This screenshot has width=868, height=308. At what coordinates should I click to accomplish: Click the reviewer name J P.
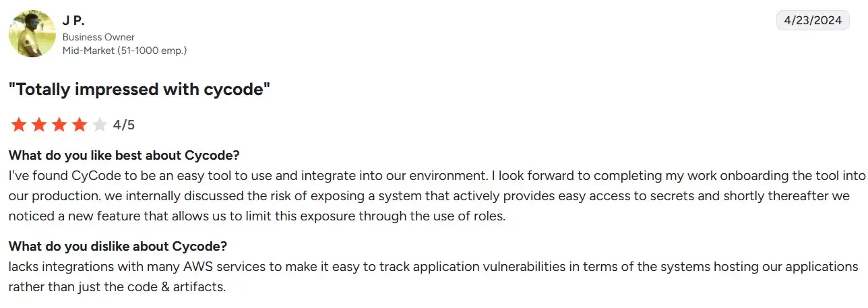pos(73,20)
